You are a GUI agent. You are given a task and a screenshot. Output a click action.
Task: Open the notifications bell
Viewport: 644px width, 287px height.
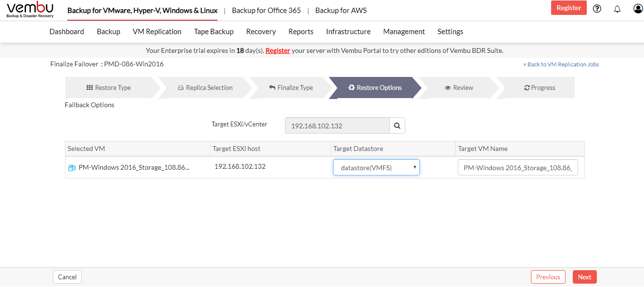pos(618,9)
